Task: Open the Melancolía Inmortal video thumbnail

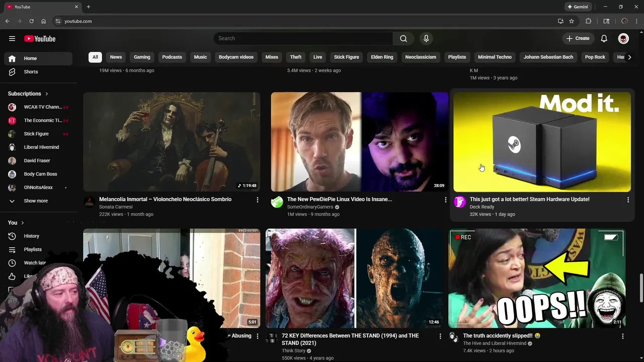Action: [x=172, y=142]
